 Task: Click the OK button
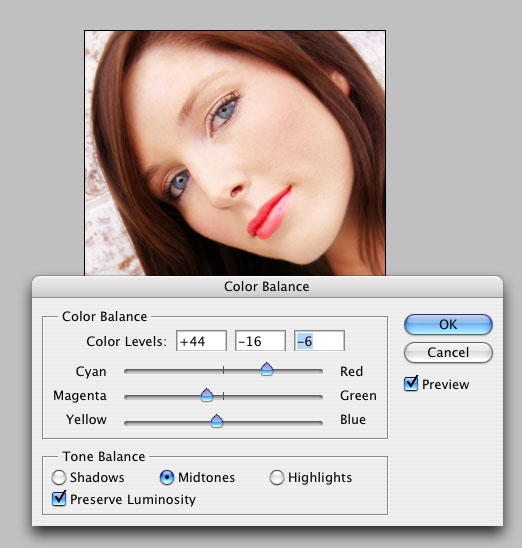(448, 324)
